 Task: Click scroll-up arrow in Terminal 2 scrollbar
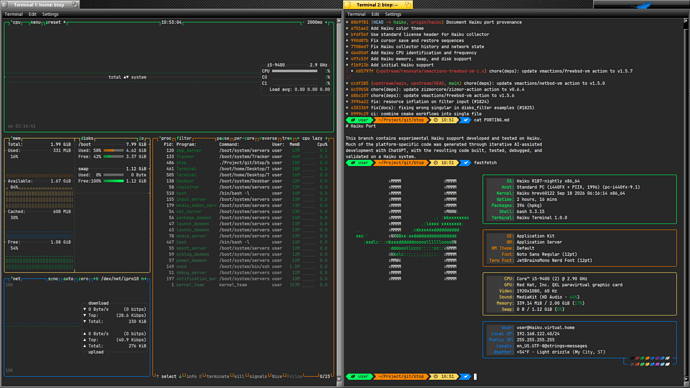pyautogui.click(x=687, y=21)
